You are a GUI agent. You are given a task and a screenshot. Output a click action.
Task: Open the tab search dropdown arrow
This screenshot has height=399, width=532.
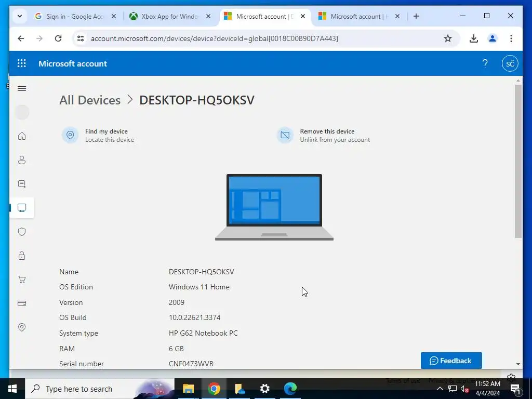point(20,16)
